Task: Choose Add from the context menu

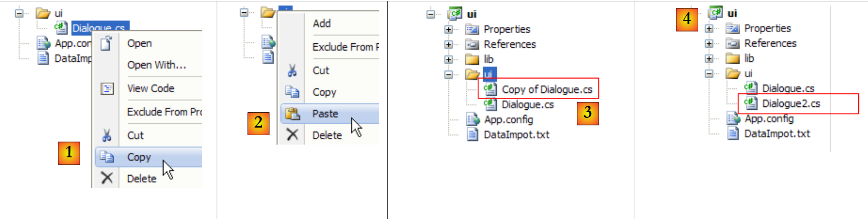Action: (322, 23)
